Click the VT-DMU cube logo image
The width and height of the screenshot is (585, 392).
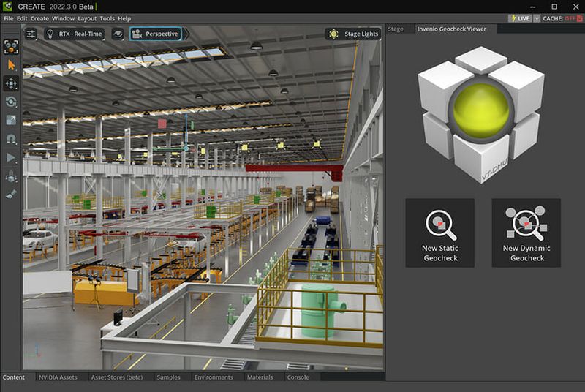(481, 115)
